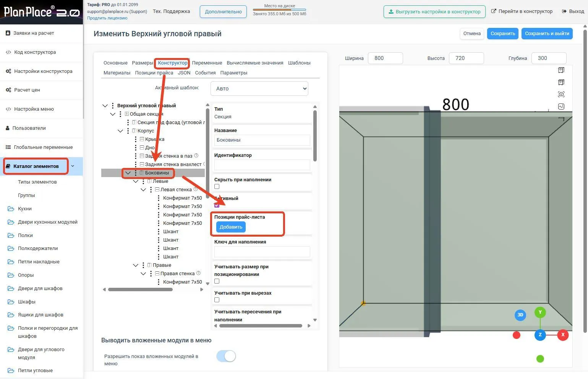Click the disk usage progress bar

click(279, 10)
